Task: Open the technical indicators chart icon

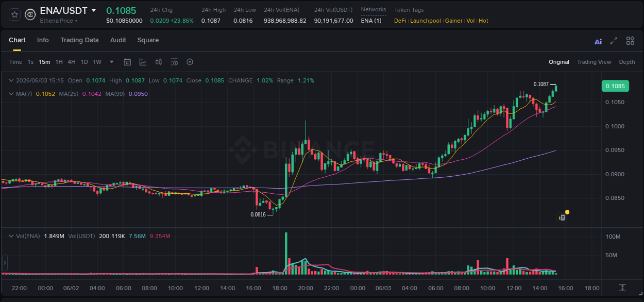Action: tap(143, 62)
